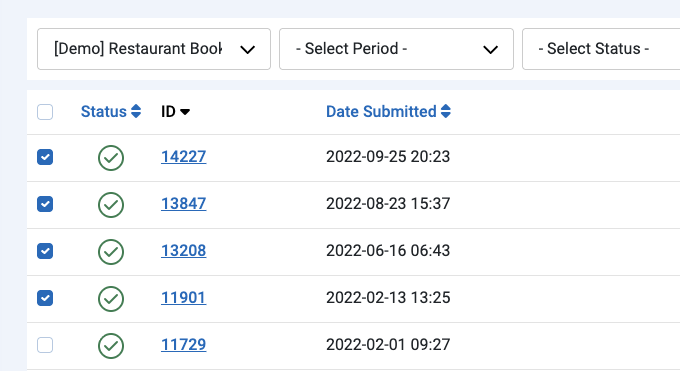Open submission link 11901

[183, 298]
